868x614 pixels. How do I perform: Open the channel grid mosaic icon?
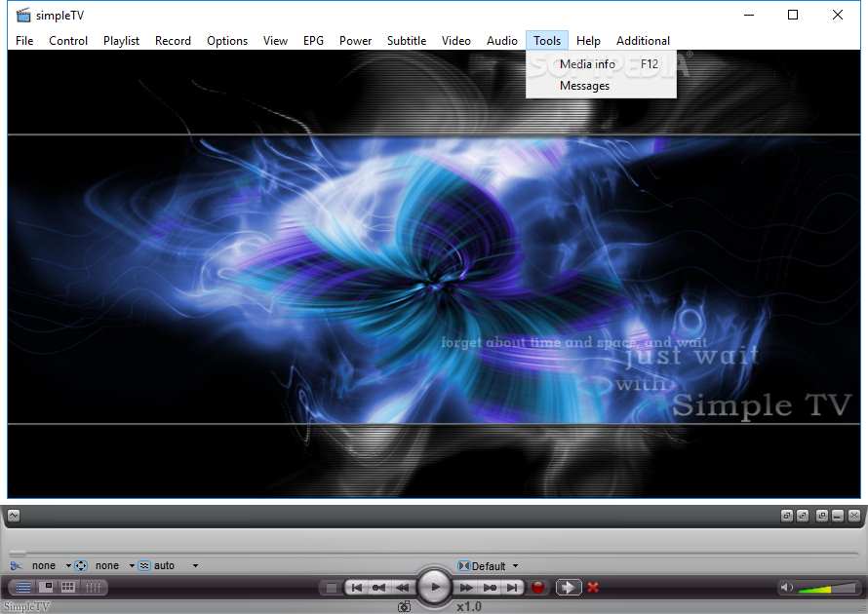(x=68, y=587)
